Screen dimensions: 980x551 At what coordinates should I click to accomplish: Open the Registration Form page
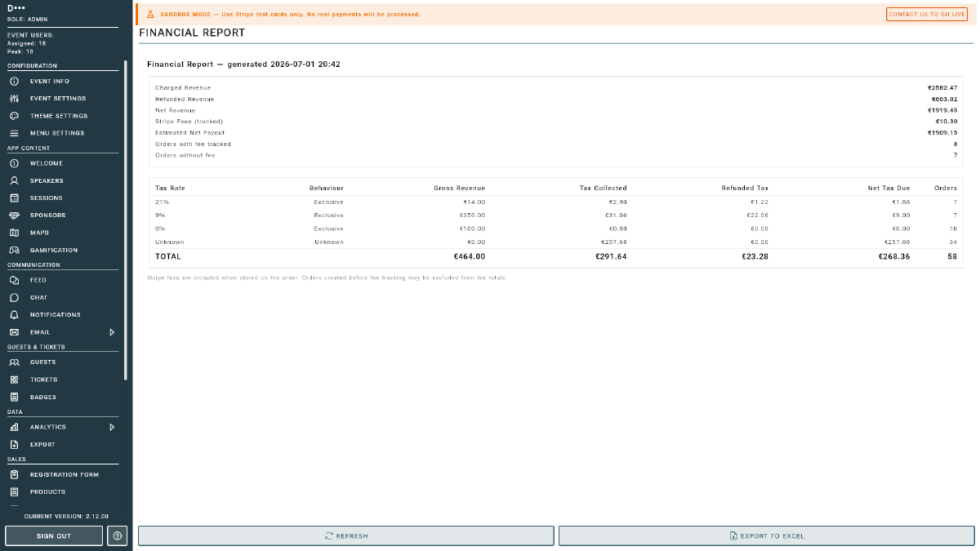(x=64, y=474)
